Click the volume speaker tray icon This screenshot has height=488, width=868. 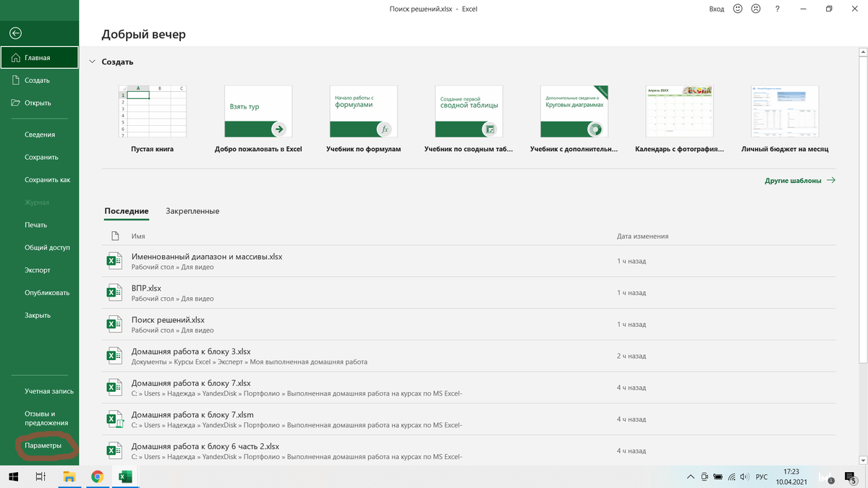pos(744,477)
